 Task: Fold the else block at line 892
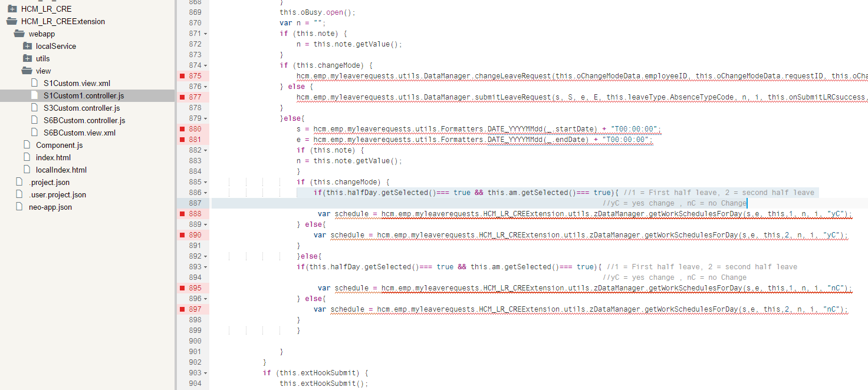click(x=205, y=257)
